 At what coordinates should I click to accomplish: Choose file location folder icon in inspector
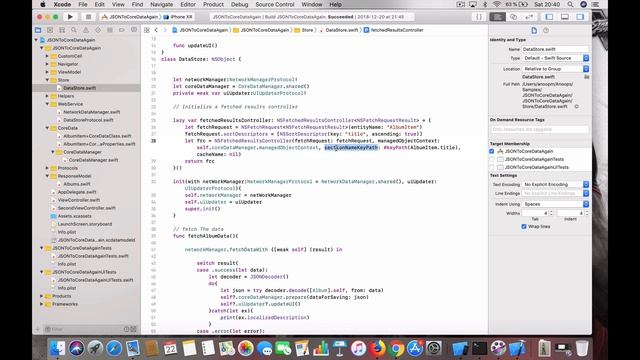click(587, 77)
